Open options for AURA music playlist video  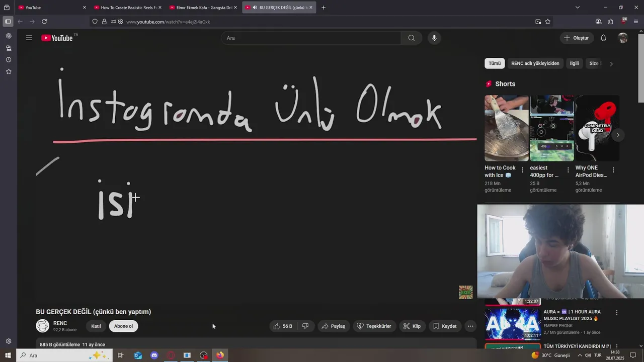pyautogui.click(x=617, y=313)
